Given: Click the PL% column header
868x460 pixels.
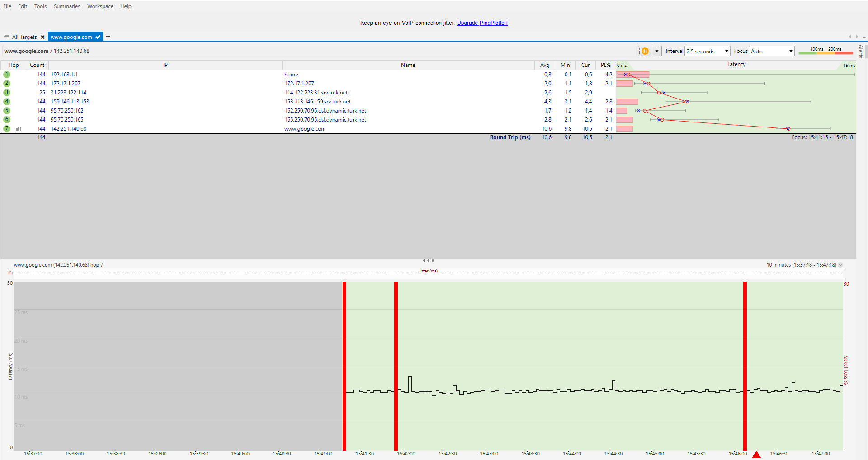Looking at the screenshot, I should [x=605, y=65].
